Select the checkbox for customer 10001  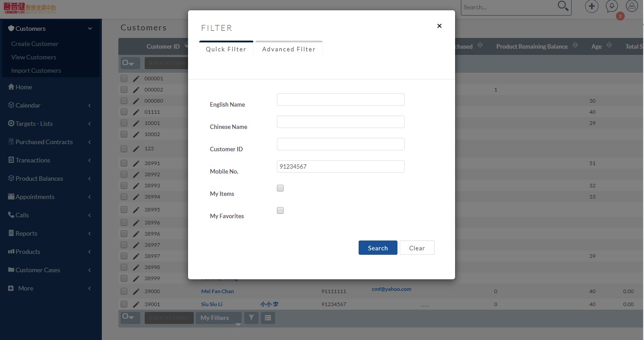[124, 123]
